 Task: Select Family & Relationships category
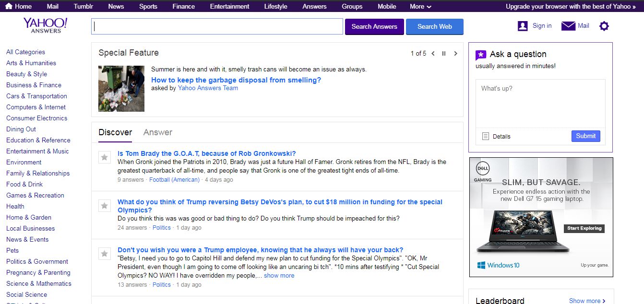38,173
